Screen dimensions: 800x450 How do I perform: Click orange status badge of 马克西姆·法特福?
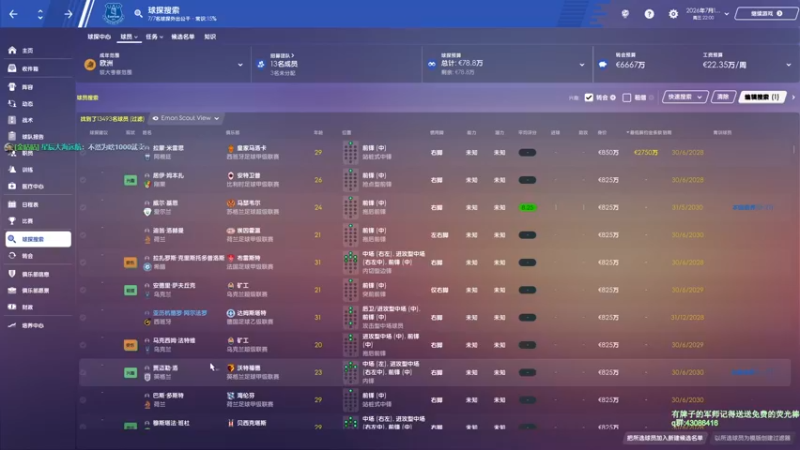[x=130, y=345]
